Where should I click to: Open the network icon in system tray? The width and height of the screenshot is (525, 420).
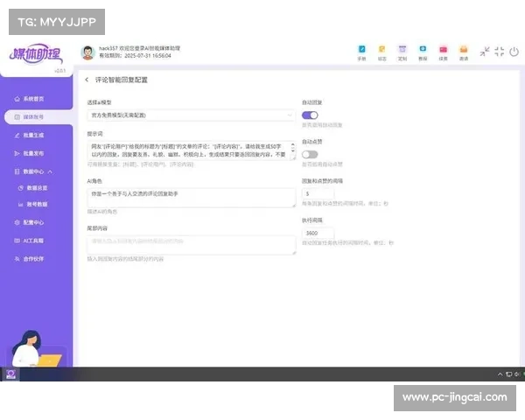click(x=509, y=374)
